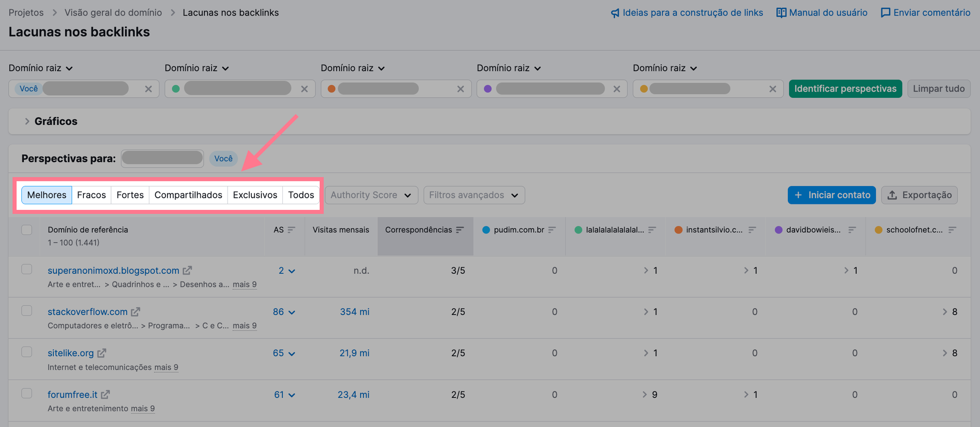Check the stackoverflow.com row checkbox
The image size is (980, 427).
[x=27, y=310]
